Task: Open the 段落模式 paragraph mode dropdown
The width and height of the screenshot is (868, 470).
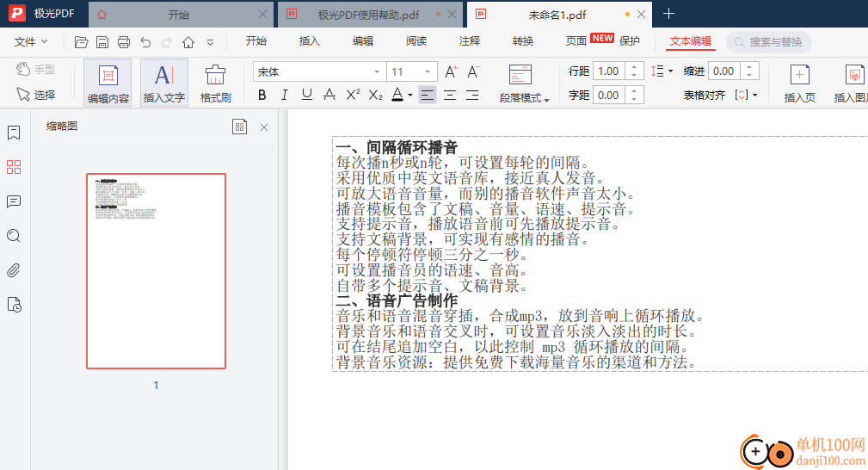Action: click(524, 83)
